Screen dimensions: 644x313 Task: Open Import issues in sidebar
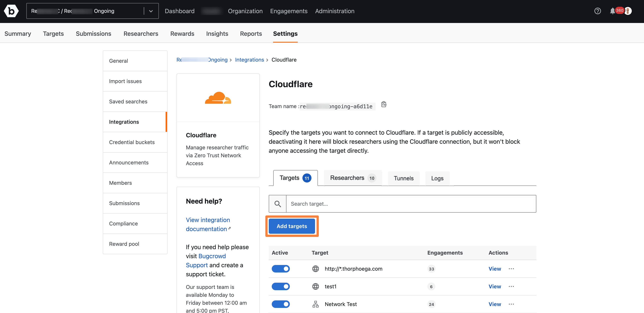[x=135, y=81]
